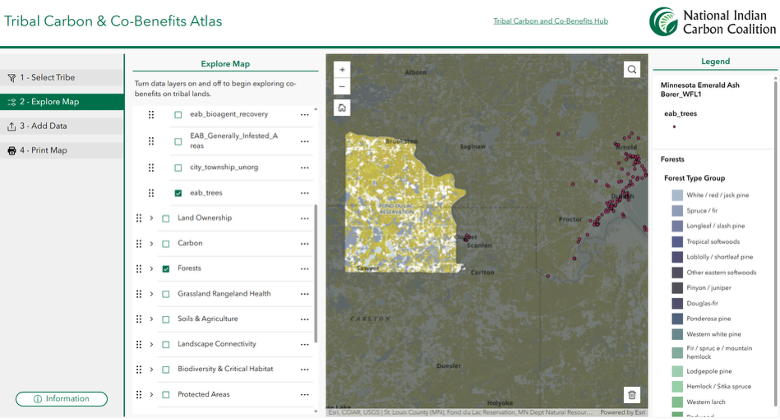
Task: Open options menu for Carbon layer
Action: pyautogui.click(x=304, y=244)
